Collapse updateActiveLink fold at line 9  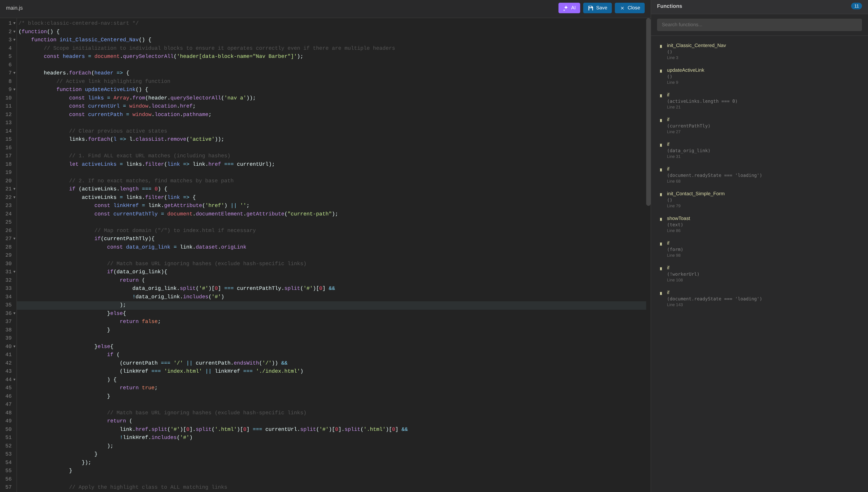14,89
